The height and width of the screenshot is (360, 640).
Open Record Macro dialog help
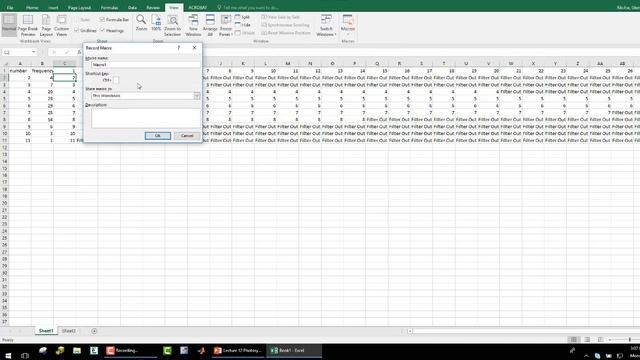point(178,48)
